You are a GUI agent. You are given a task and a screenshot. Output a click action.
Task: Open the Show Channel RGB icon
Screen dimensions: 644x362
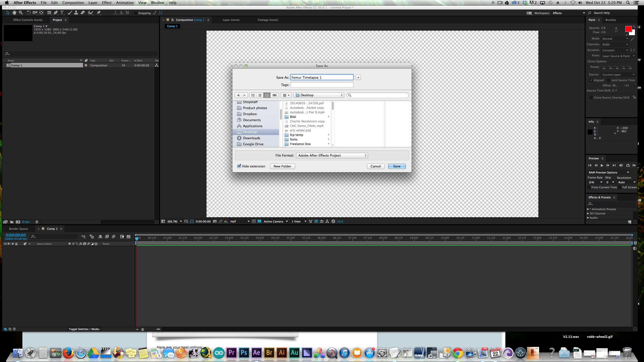click(226, 221)
